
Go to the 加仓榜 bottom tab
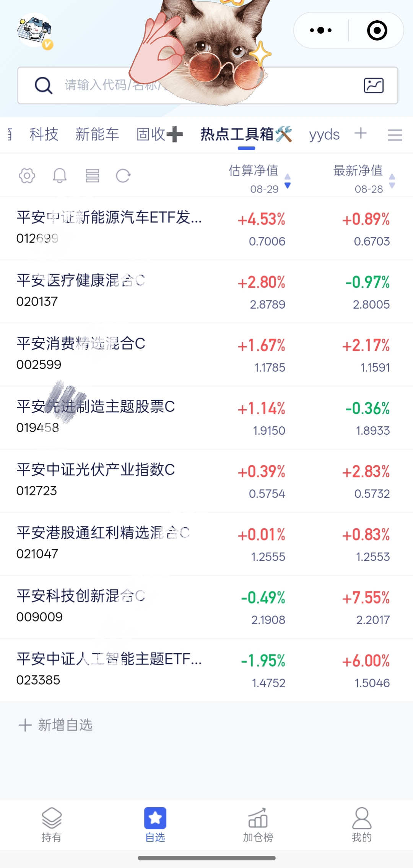258,825
